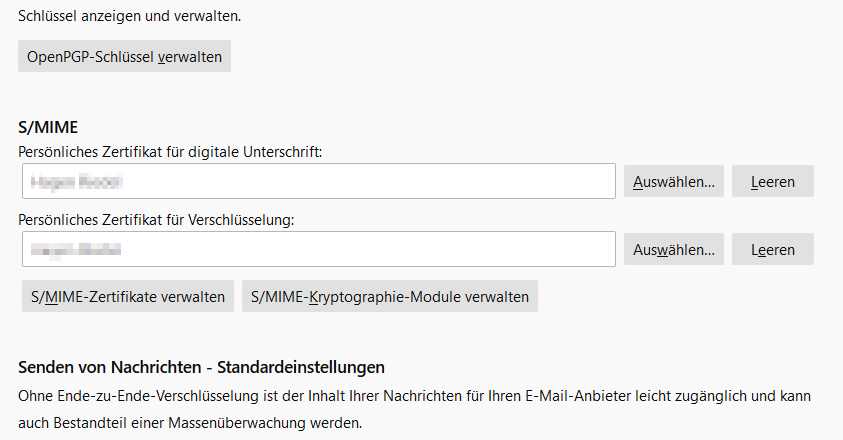
Task: Click the S/MIME section heading
Action: click(x=48, y=127)
